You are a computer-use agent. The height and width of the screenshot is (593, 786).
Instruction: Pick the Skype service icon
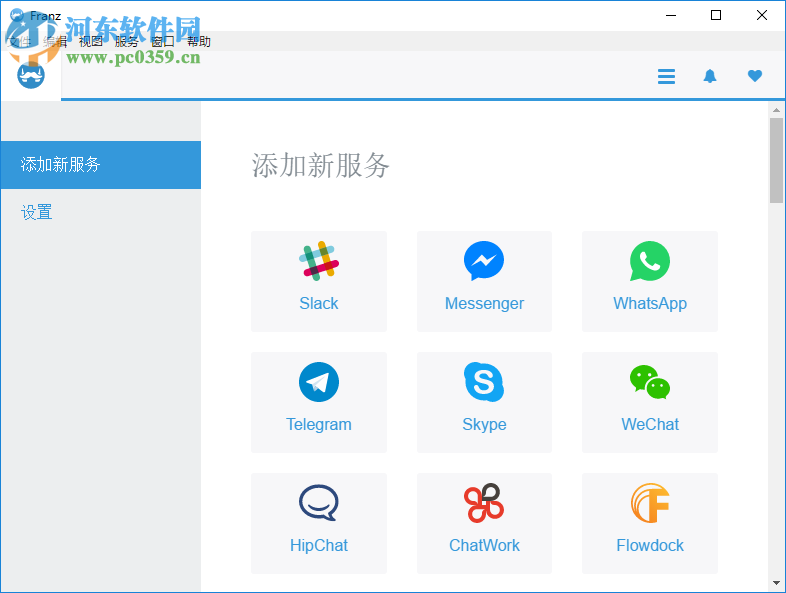click(484, 382)
